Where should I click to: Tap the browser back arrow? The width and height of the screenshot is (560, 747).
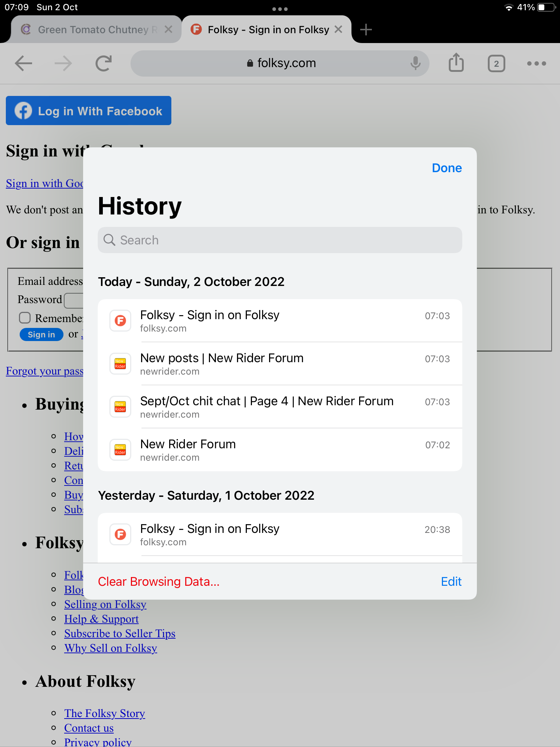click(24, 63)
